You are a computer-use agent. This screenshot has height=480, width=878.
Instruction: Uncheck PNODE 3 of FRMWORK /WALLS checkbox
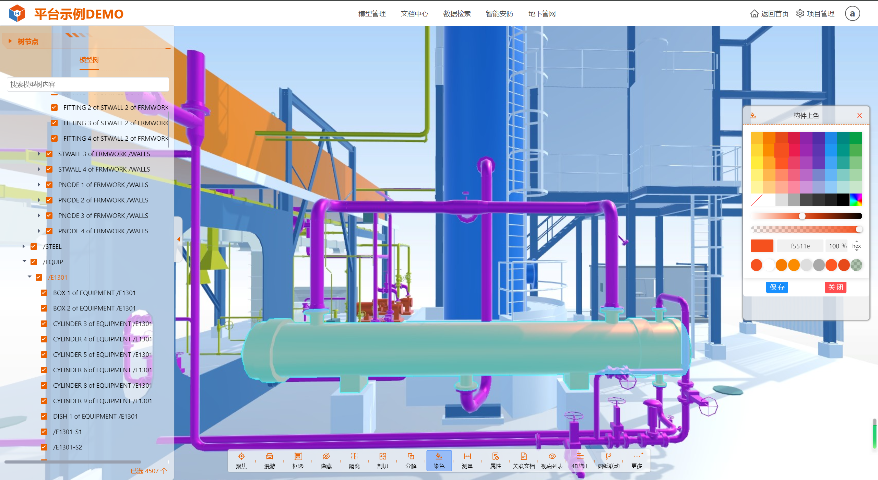[x=47, y=215]
